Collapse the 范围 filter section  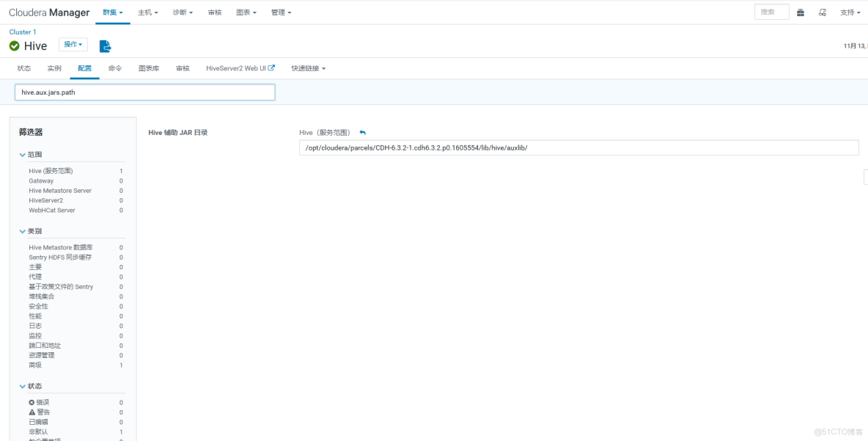[x=32, y=154]
